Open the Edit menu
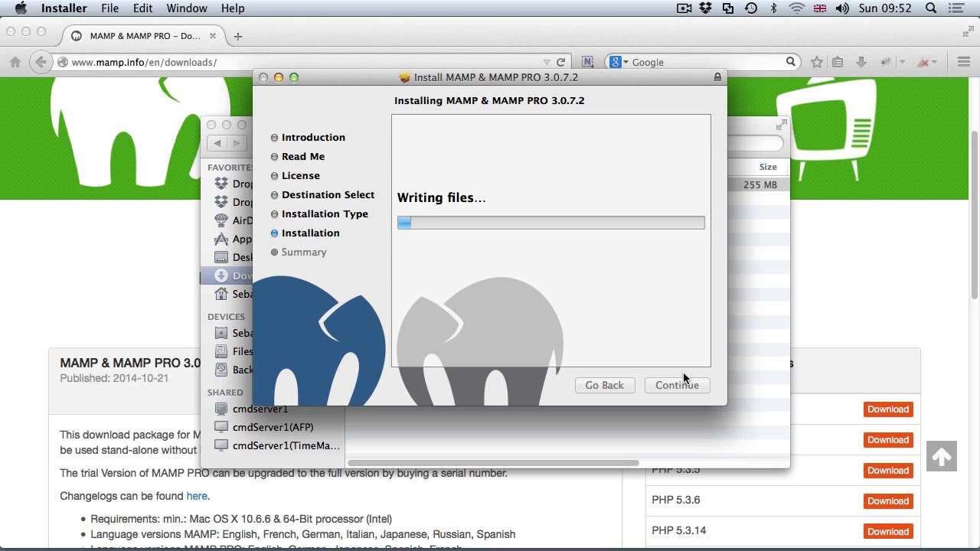The width and height of the screenshot is (980, 551). (142, 8)
